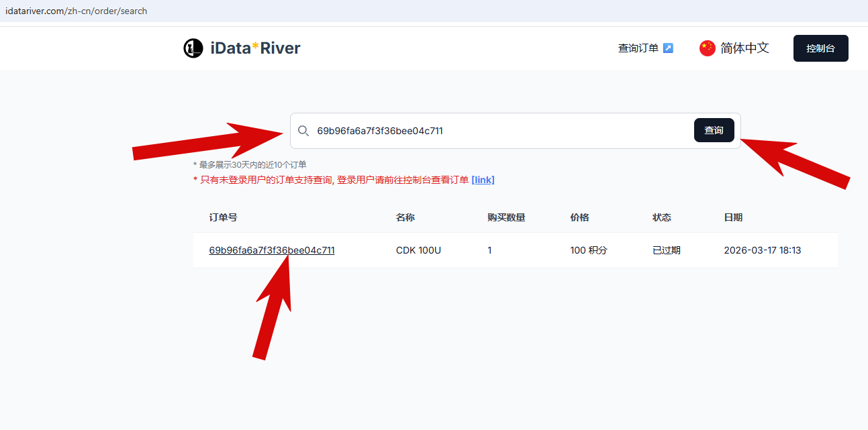Click the China flag language icon

tap(708, 48)
